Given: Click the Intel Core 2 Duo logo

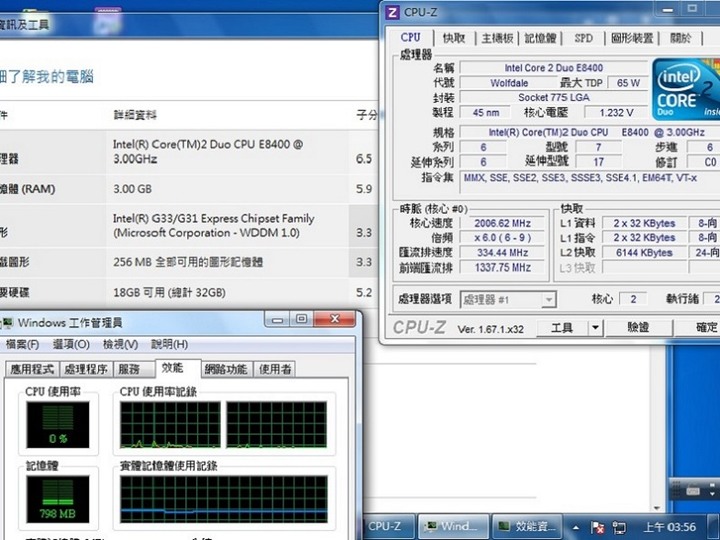Looking at the screenshot, I should 686,90.
